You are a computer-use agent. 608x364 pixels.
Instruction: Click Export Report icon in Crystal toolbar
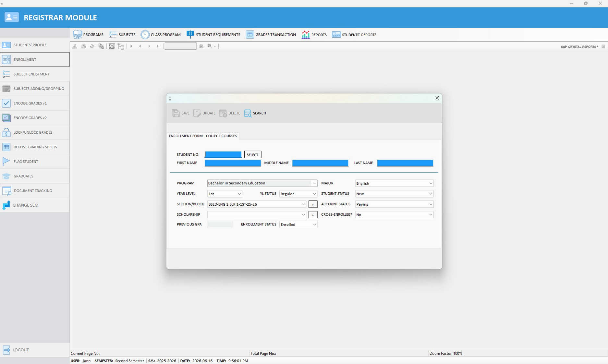point(75,46)
